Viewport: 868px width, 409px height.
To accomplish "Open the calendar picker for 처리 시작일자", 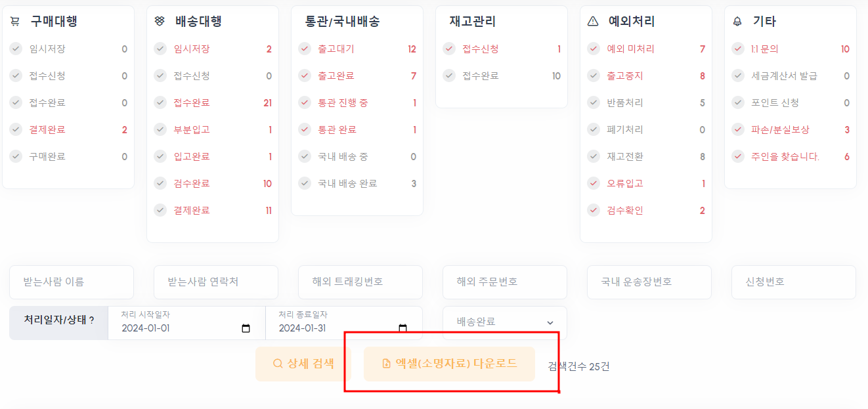I will [x=246, y=328].
